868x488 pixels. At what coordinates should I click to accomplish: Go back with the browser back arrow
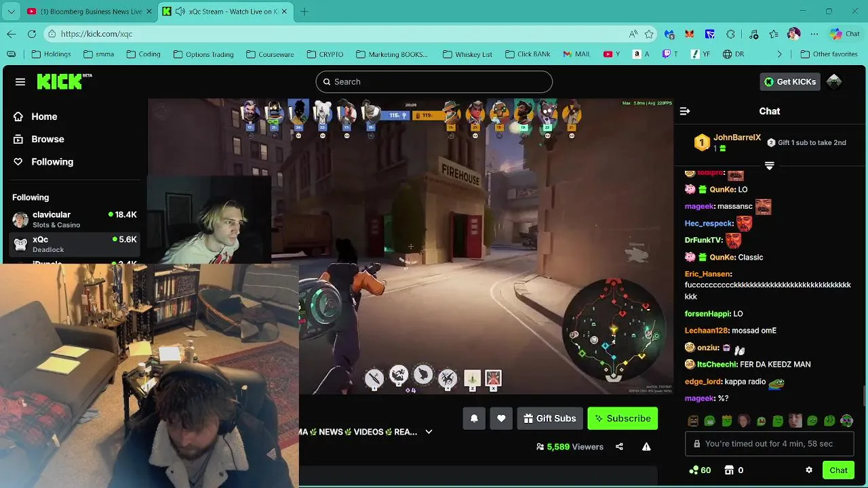click(x=12, y=34)
